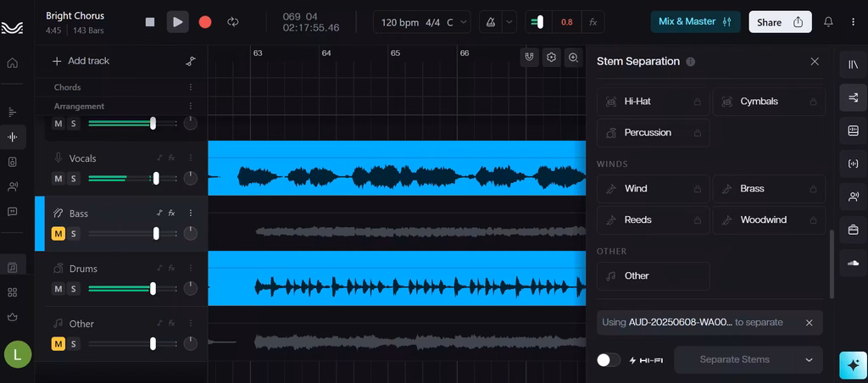Select the Cymbals stem
This screenshot has width=868, height=383.
[x=769, y=102]
